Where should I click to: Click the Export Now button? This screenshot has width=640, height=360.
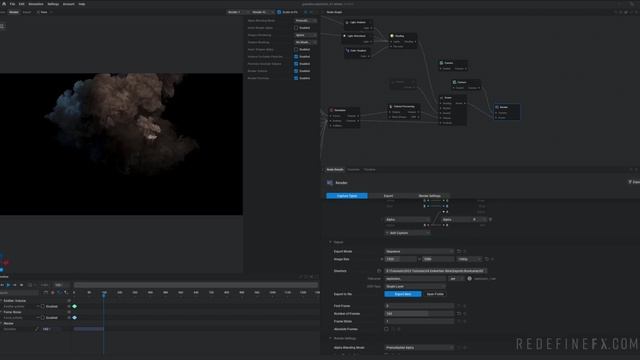point(403,294)
